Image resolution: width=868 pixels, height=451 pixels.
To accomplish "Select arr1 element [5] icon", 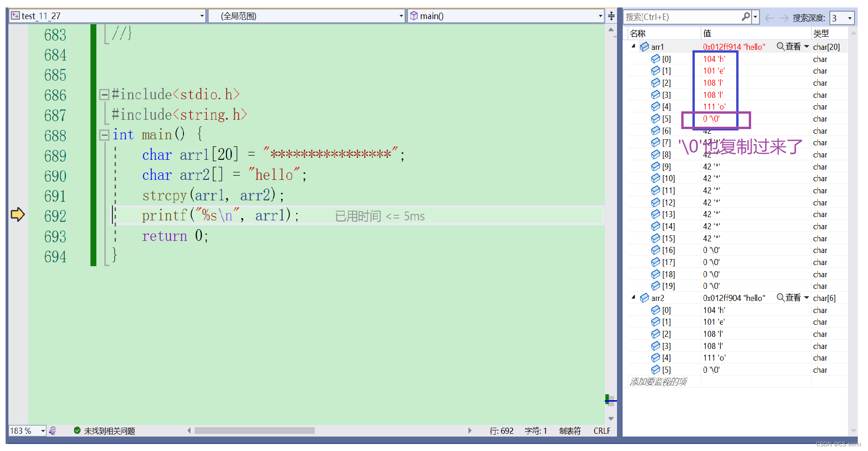I will click(x=656, y=118).
